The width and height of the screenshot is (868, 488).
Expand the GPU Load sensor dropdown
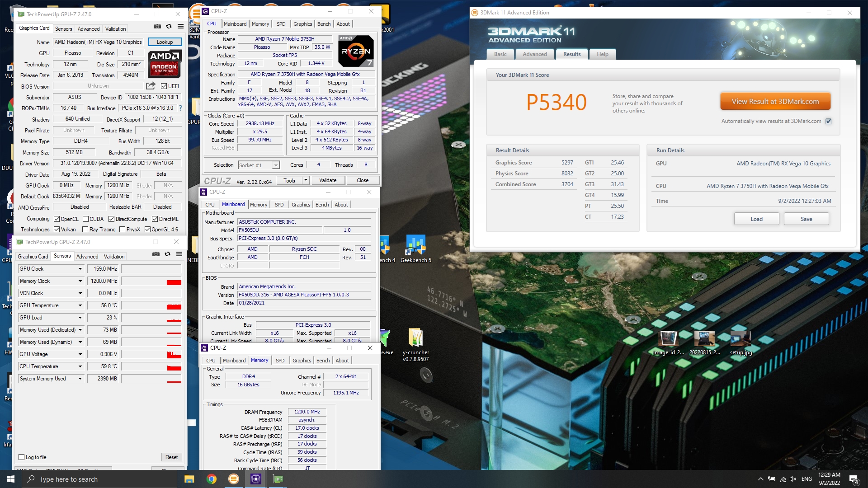(x=80, y=318)
